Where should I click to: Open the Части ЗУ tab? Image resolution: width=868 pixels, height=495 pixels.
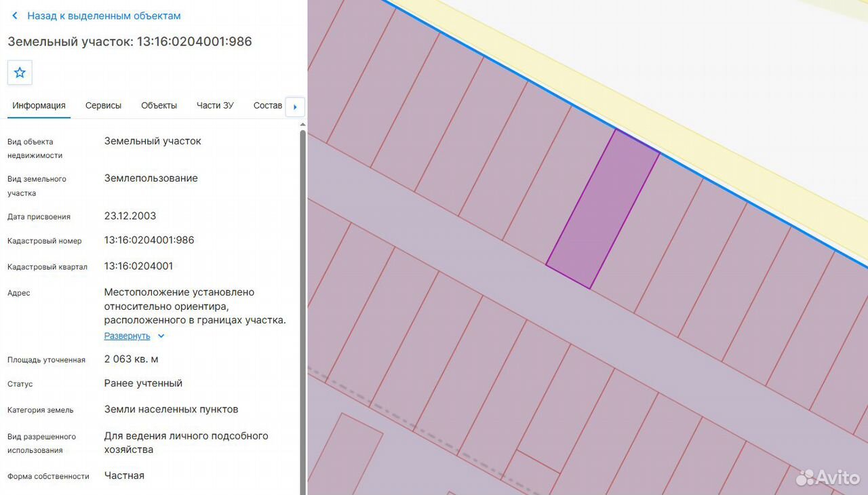215,106
